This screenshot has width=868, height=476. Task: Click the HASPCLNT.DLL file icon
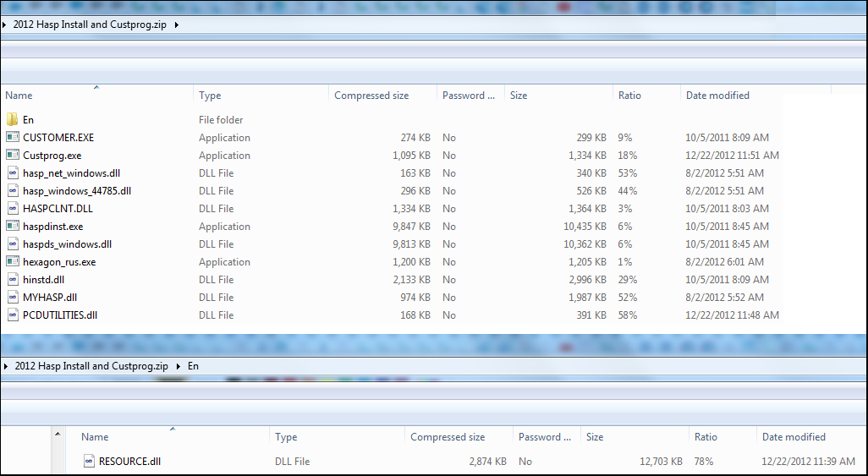12,208
